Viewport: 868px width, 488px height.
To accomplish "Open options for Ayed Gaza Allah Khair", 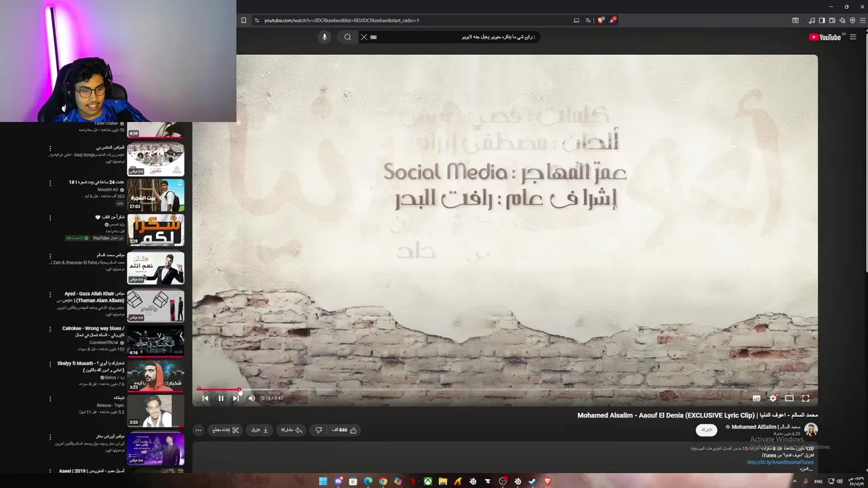I will tap(50, 295).
